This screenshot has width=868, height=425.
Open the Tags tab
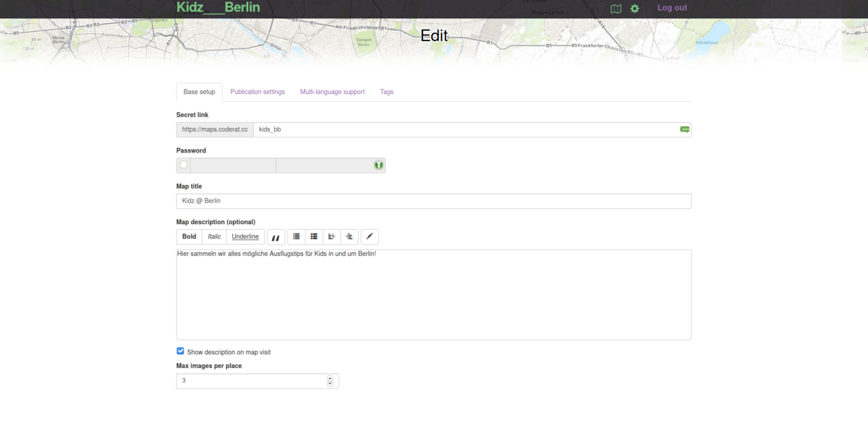click(x=386, y=92)
